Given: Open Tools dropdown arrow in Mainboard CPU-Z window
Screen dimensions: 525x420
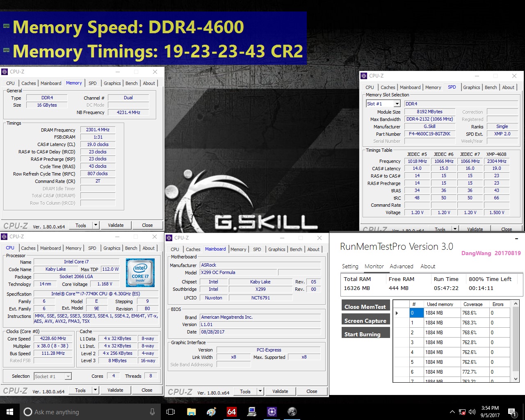Looking at the screenshot, I should [260, 391].
